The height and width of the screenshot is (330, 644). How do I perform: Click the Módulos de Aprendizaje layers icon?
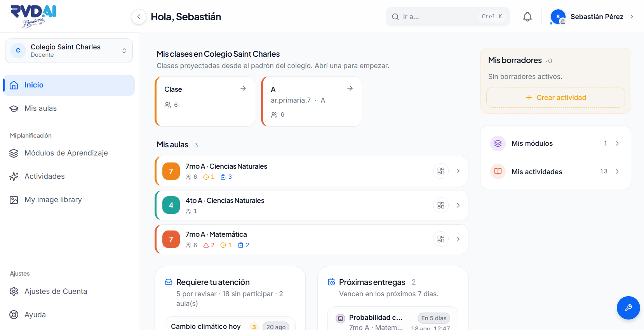tap(14, 153)
